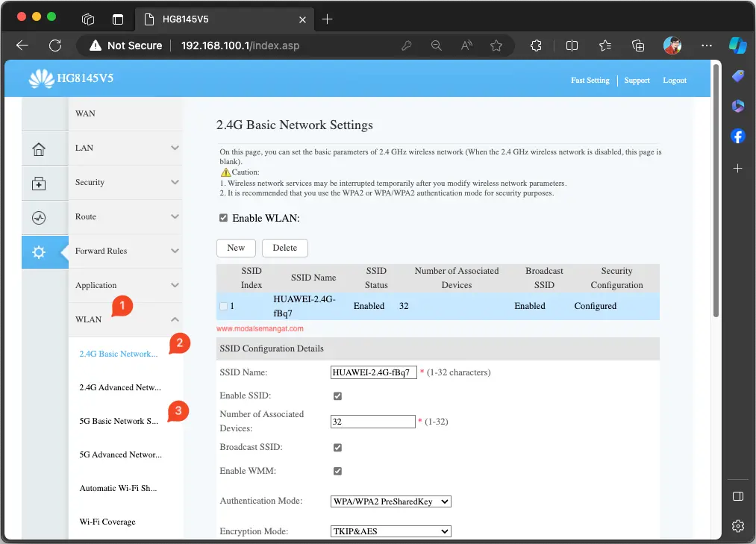Click the Delete SSID button
756x544 pixels.
click(285, 248)
